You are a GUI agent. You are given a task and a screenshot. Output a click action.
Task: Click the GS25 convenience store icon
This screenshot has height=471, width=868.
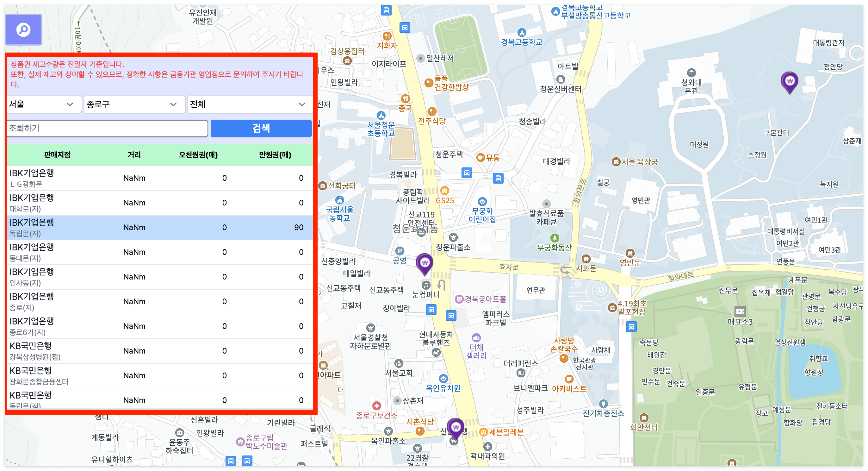[x=445, y=191]
